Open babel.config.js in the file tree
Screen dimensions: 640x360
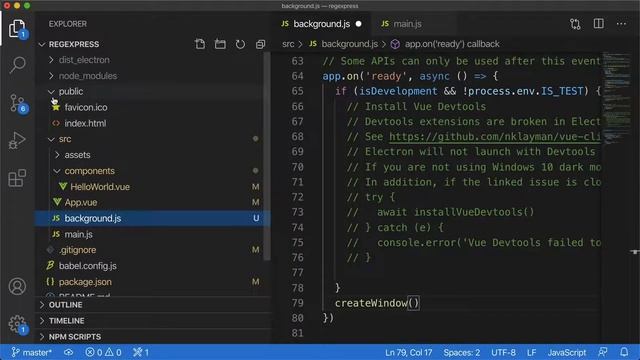click(88, 266)
